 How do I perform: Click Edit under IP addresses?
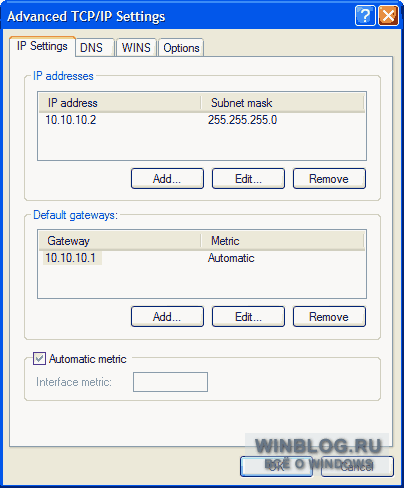pos(248,179)
